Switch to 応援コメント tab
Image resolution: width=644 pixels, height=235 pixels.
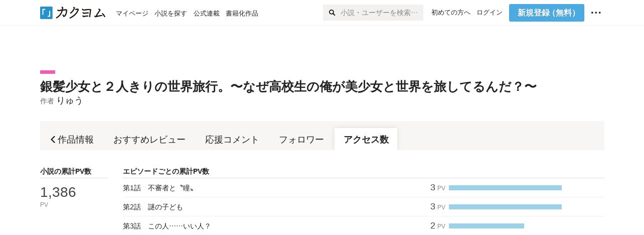pos(232,140)
